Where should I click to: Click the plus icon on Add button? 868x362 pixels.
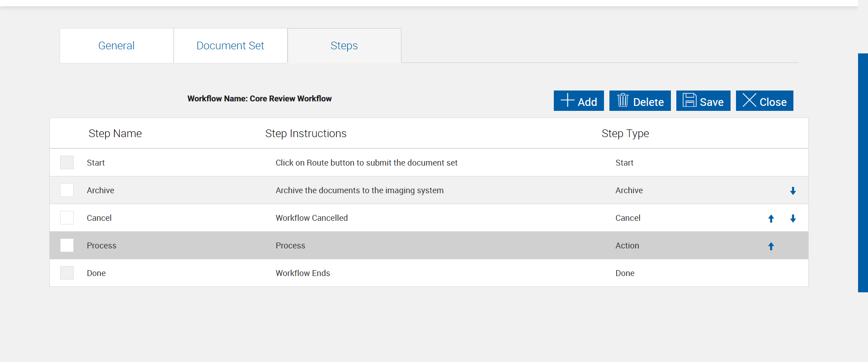(567, 100)
